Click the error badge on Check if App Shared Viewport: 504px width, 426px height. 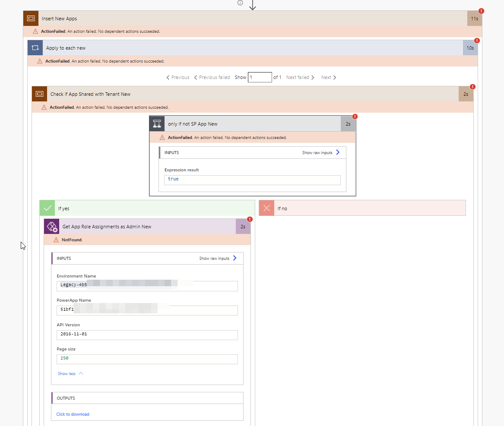click(x=472, y=87)
